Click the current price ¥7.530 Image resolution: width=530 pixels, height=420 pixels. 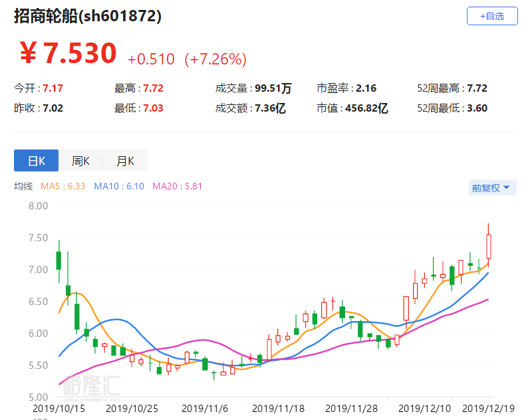point(68,52)
